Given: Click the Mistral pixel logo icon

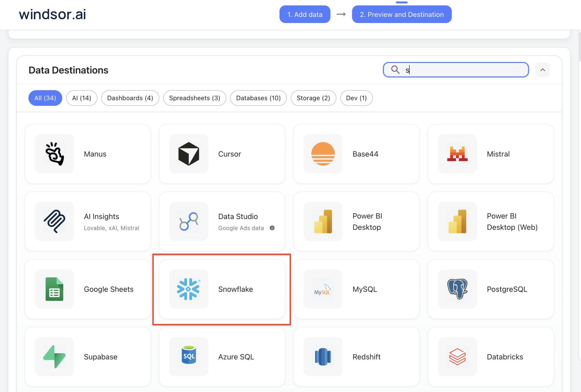Looking at the screenshot, I should pos(457,154).
